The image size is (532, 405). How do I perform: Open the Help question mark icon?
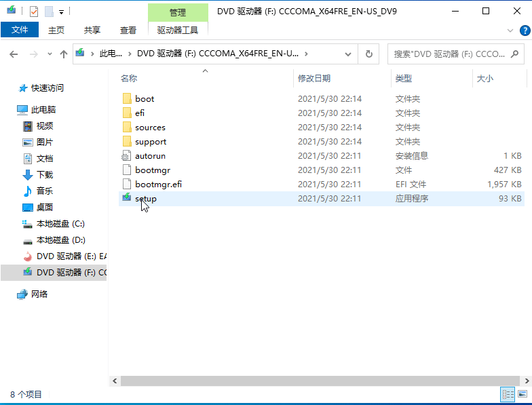525,31
